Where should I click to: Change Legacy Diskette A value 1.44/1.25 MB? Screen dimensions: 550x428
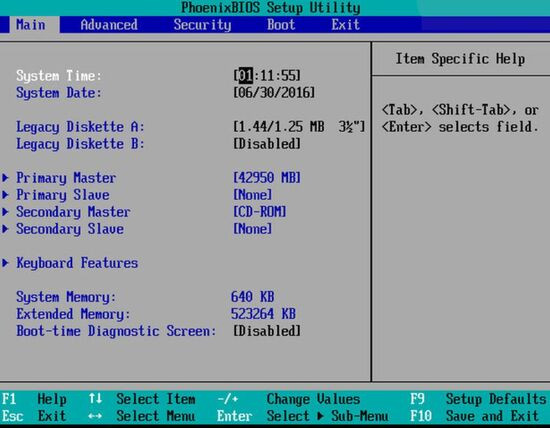(x=299, y=127)
